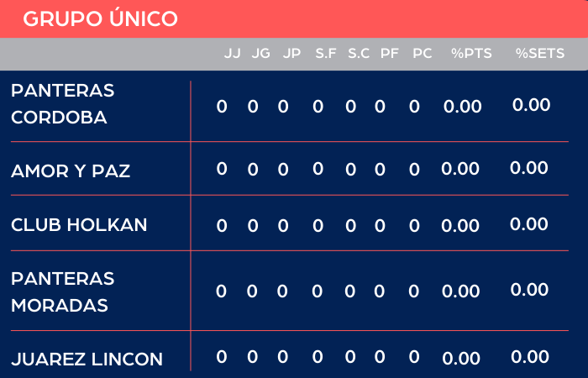This screenshot has height=378, width=588.
Task: Click the %PTS value for Juarez Lincon
Action: [461, 360]
